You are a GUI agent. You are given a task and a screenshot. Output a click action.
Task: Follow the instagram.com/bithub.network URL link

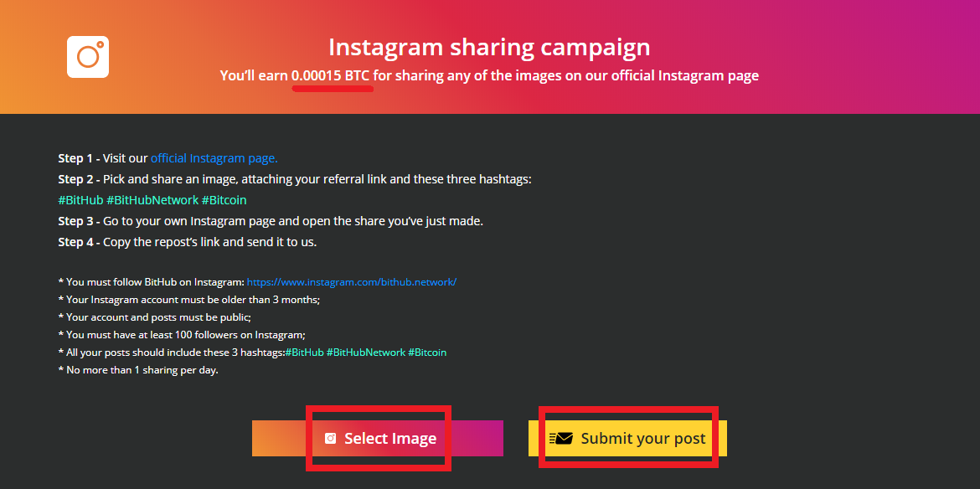click(x=352, y=281)
